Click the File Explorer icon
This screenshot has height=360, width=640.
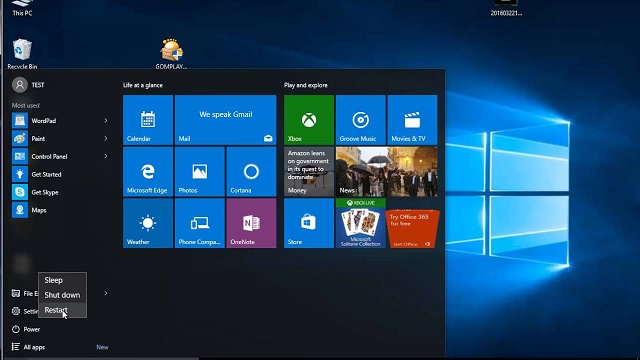16,293
